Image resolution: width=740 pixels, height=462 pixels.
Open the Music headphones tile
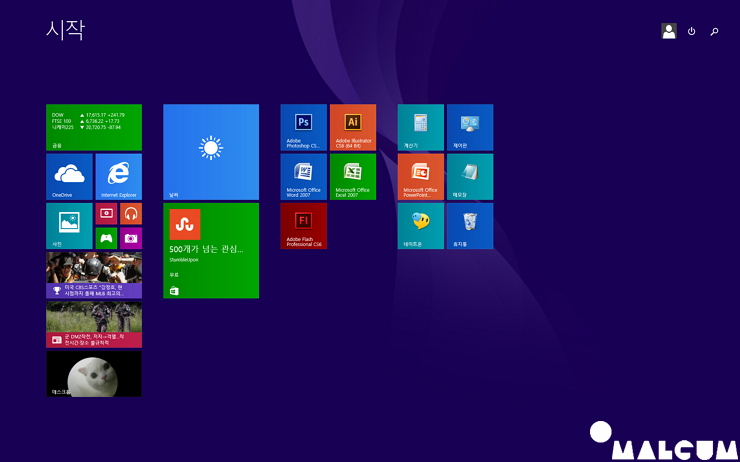click(131, 214)
